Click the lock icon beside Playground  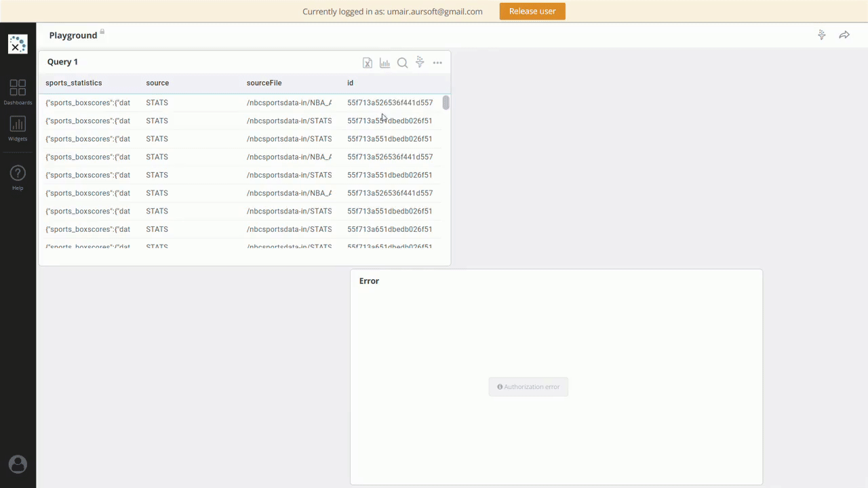point(102,31)
